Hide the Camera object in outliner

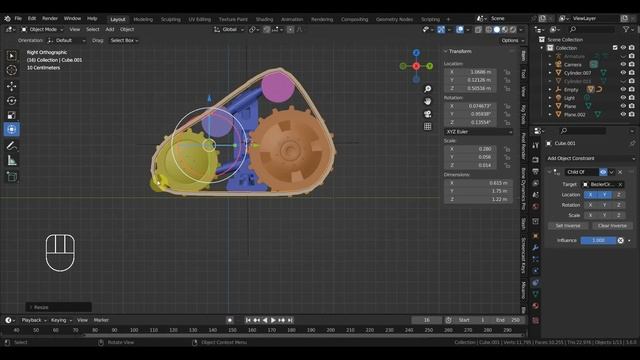[x=623, y=64]
